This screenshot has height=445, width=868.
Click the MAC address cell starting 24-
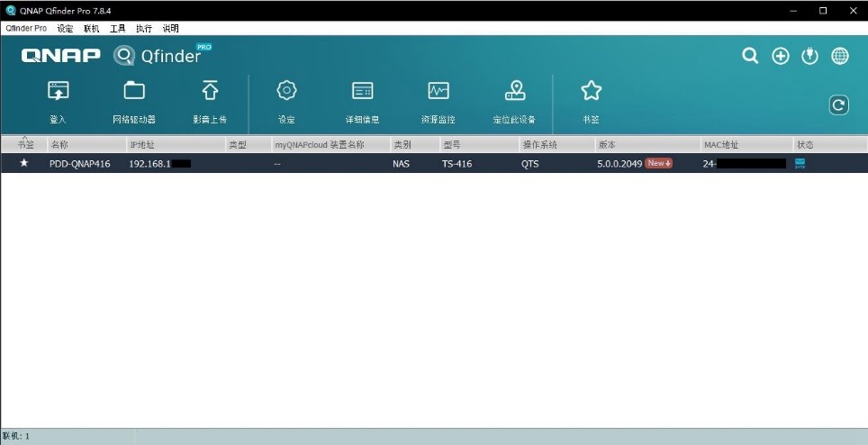tap(745, 164)
